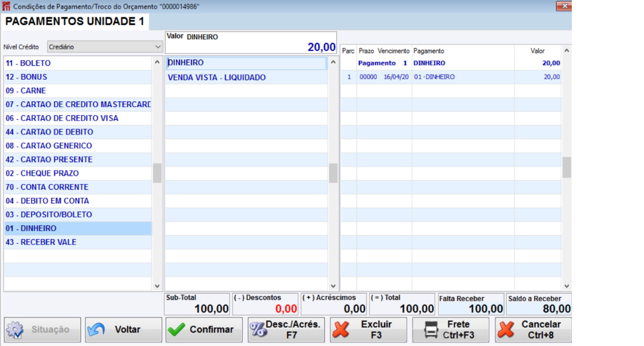Choose VENDA VISTA - LIQUIDADO condition
Screen dimensions: 644x346
[246, 77]
